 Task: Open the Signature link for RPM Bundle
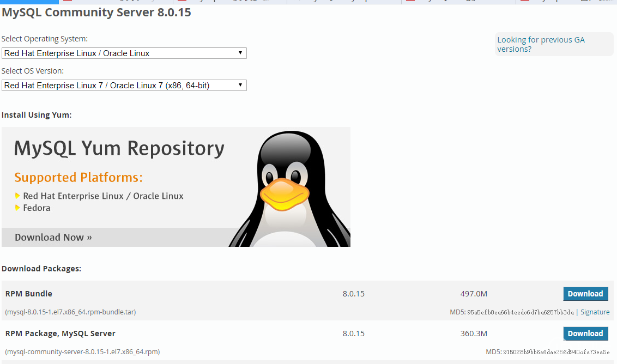[x=595, y=312]
